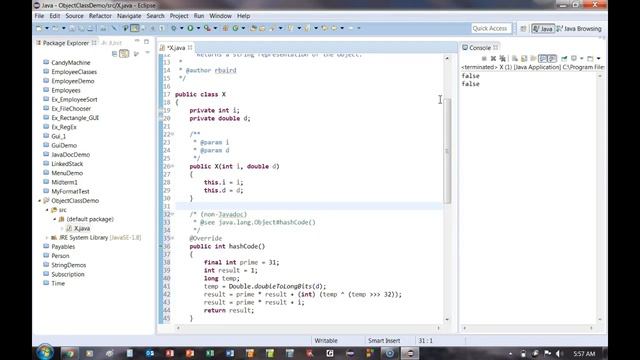
Task: Collapse the src folder node
Action: pyautogui.click(x=47, y=210)
